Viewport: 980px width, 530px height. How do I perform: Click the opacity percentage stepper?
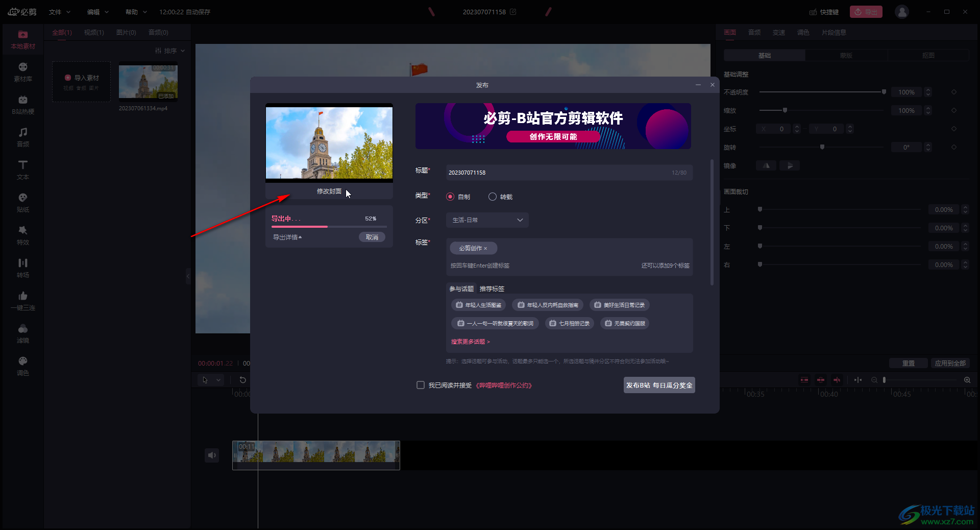point(928,92)
